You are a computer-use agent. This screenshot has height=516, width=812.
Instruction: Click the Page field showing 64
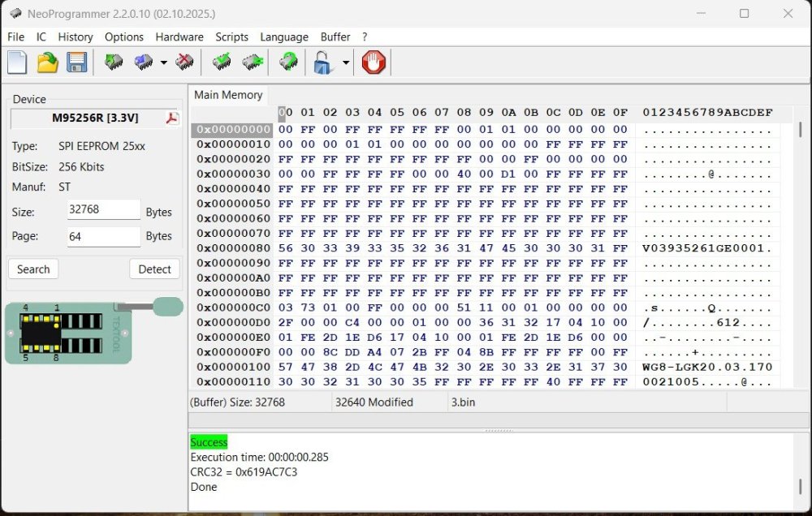point(104,237)
